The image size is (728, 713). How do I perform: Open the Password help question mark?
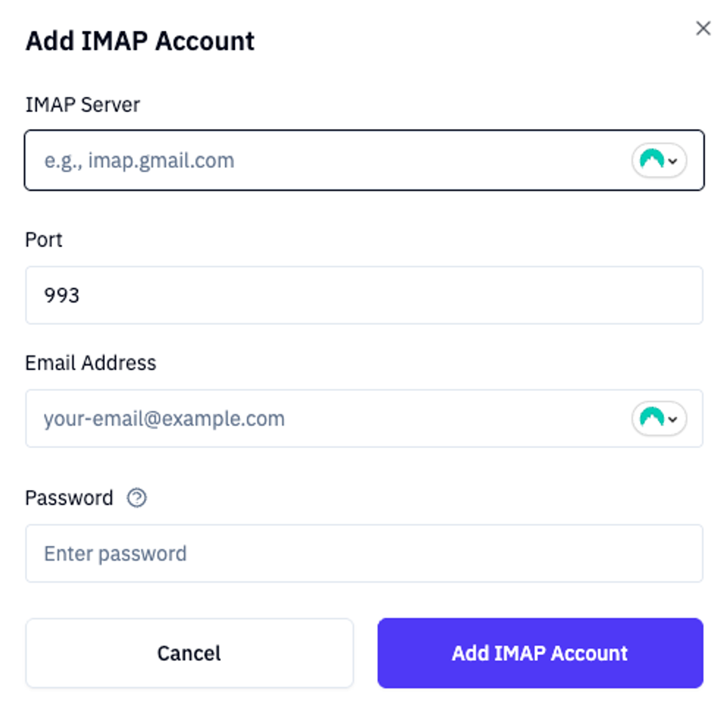(136, 498)
